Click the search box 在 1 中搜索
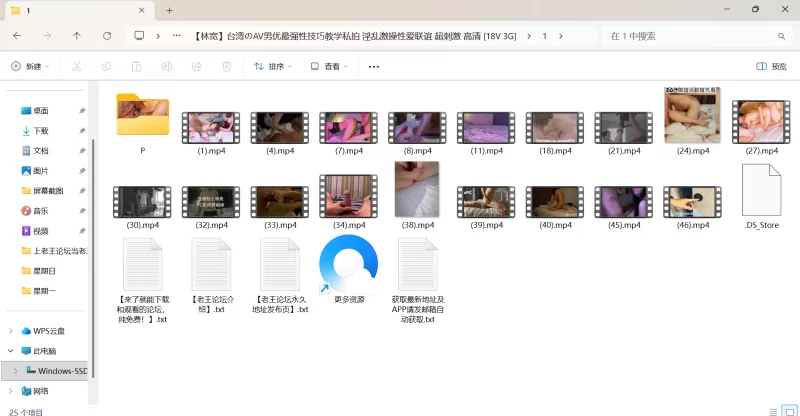Image resolution: width=800 pixels, height=416 pixels. click(690, 36)
